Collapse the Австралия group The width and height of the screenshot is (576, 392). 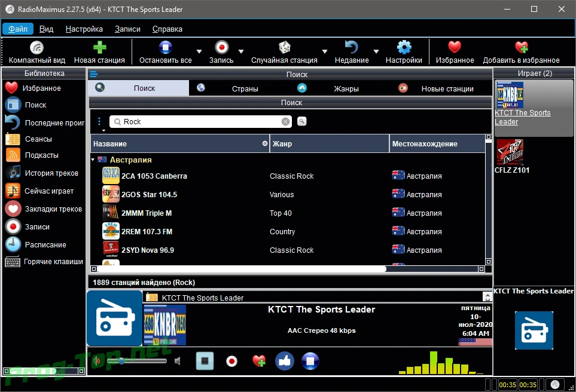click(x=93, y=160)
